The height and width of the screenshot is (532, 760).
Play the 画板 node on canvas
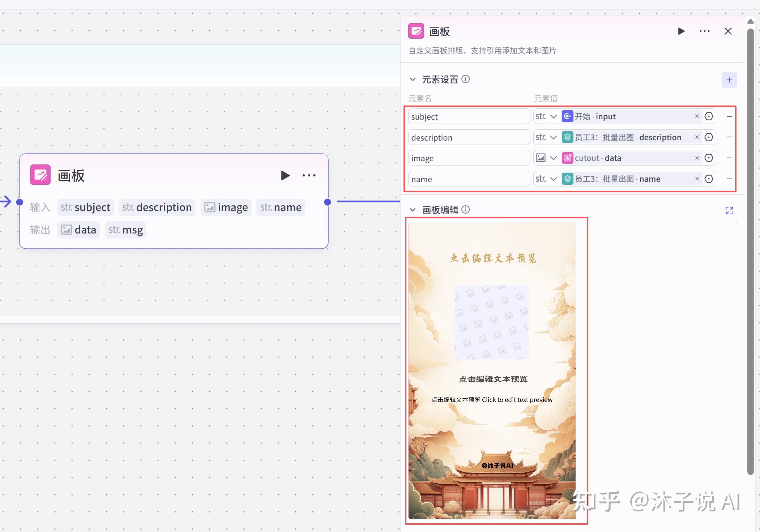(285, 176)
